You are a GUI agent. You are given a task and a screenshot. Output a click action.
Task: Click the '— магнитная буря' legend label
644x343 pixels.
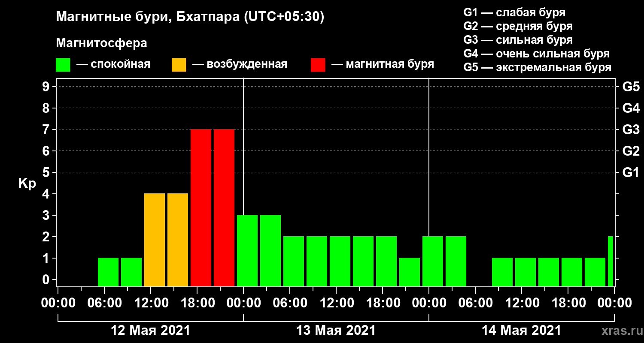[x=383, y=65]
